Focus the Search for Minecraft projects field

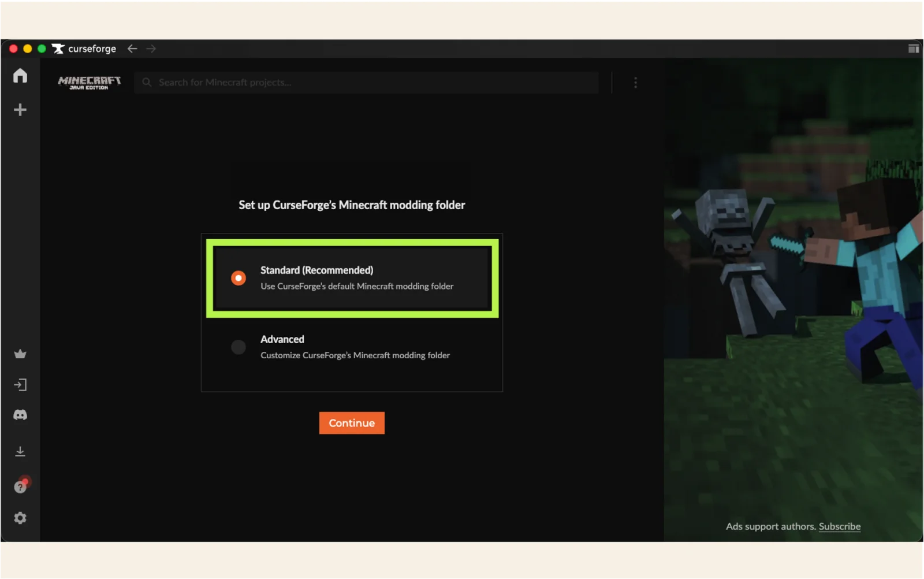click(x=367, y=83)
